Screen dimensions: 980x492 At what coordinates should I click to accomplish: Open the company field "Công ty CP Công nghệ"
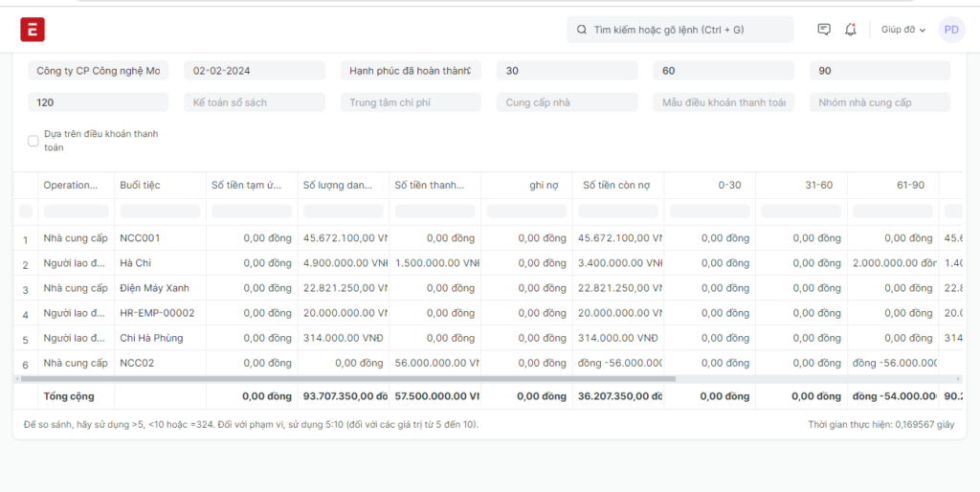coord(98,71)
